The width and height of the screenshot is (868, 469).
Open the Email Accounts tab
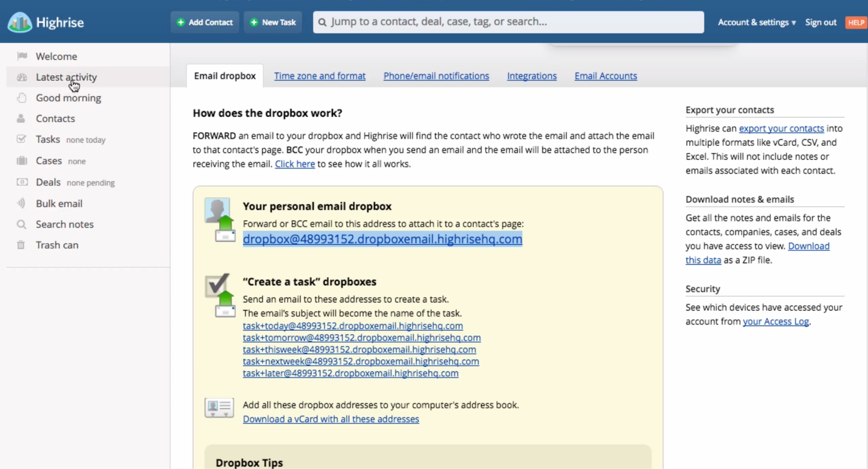point(606,76)
